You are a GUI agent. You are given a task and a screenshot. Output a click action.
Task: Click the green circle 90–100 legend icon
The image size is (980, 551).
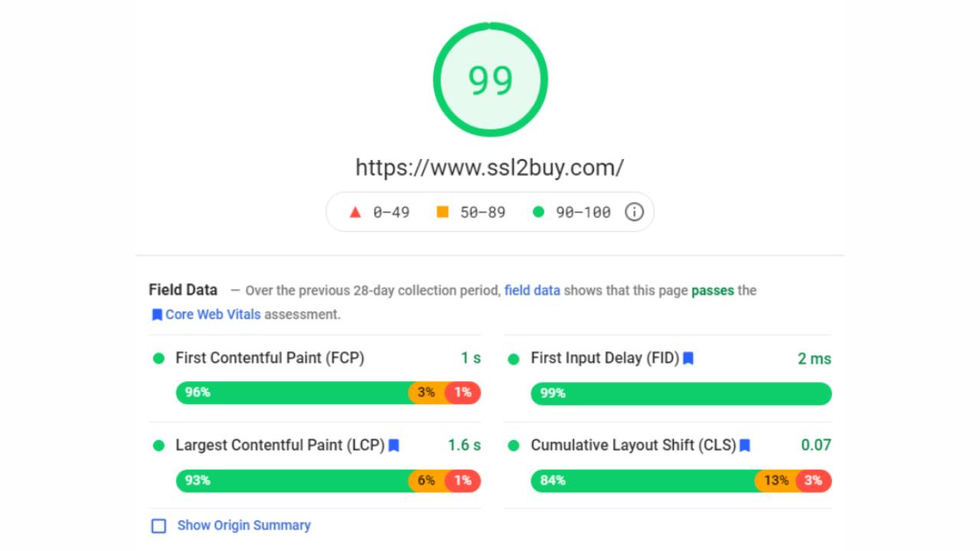(538, 212)
